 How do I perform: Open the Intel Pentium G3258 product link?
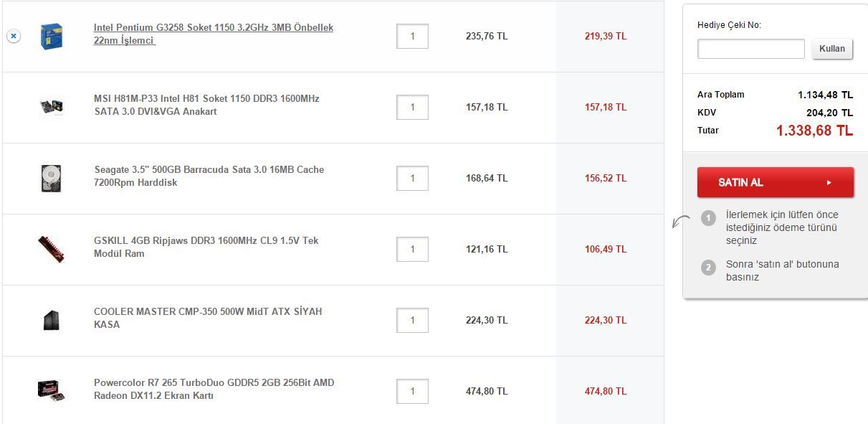tap(213, 34)
